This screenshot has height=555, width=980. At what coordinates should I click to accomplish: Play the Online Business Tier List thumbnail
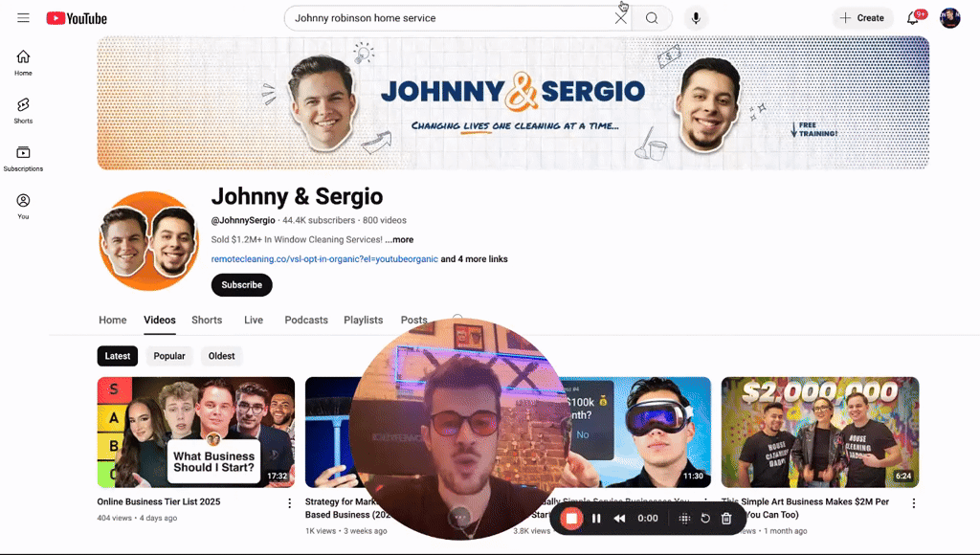[195, 432]
